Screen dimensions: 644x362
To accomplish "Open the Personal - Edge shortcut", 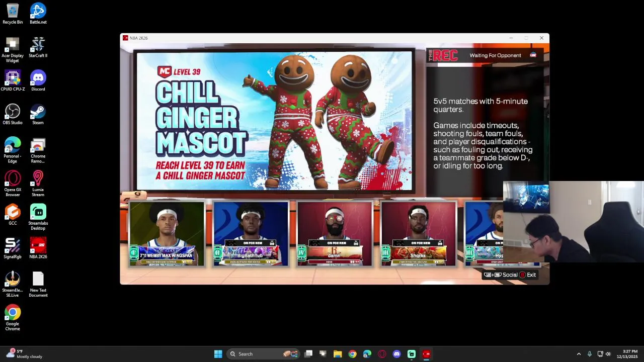I will tap(13, 150).
